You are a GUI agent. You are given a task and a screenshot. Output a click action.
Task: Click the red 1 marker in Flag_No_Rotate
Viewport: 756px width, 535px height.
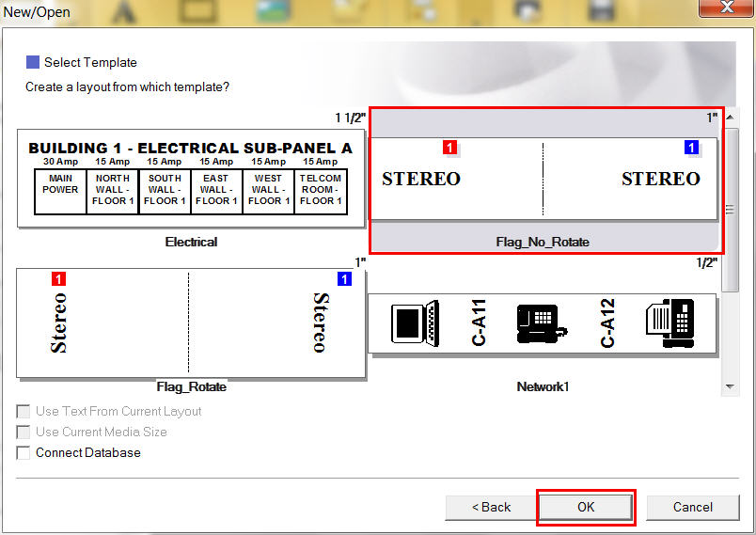[449, 148]
